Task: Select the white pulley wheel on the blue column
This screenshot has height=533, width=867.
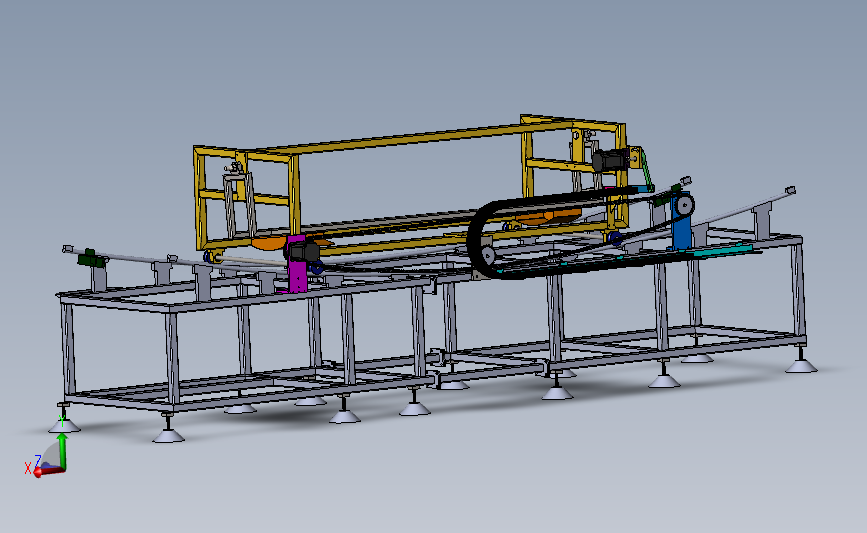Action: 685,205
